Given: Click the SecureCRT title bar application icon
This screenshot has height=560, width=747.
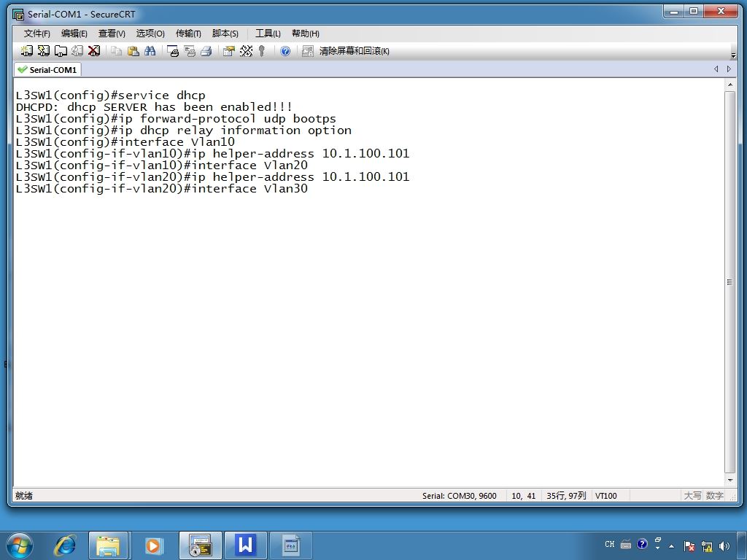Looking at the screenshot, I should [x=18, y=15].
